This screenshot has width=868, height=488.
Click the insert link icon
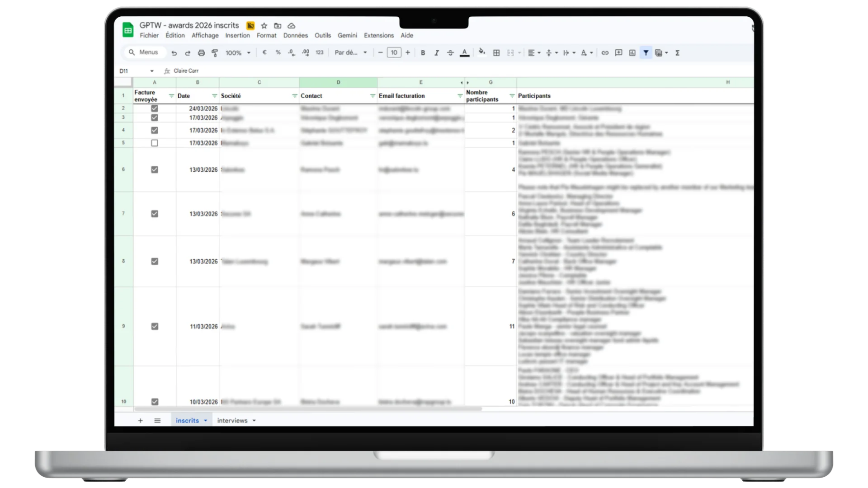click(x=605, y=53)
